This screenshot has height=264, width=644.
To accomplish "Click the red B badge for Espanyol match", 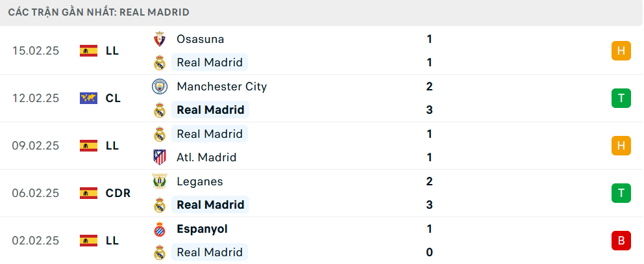I will pos(621,241).
